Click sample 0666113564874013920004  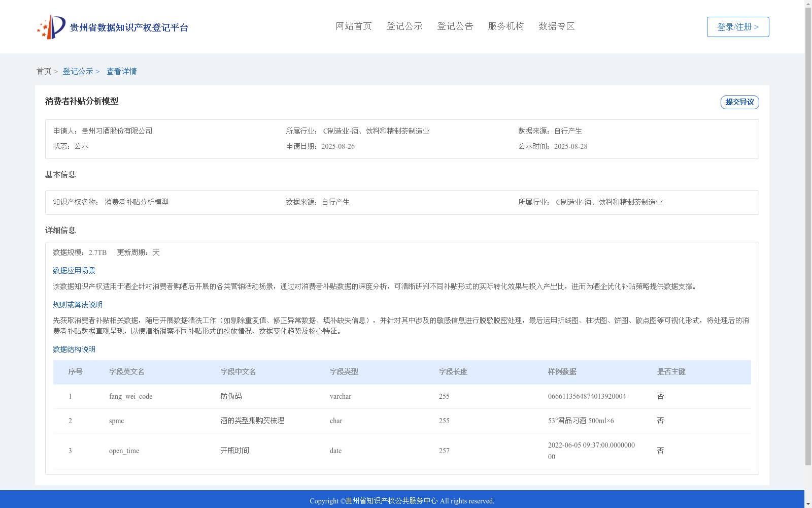pyautogui.click(x=587, y=396)
